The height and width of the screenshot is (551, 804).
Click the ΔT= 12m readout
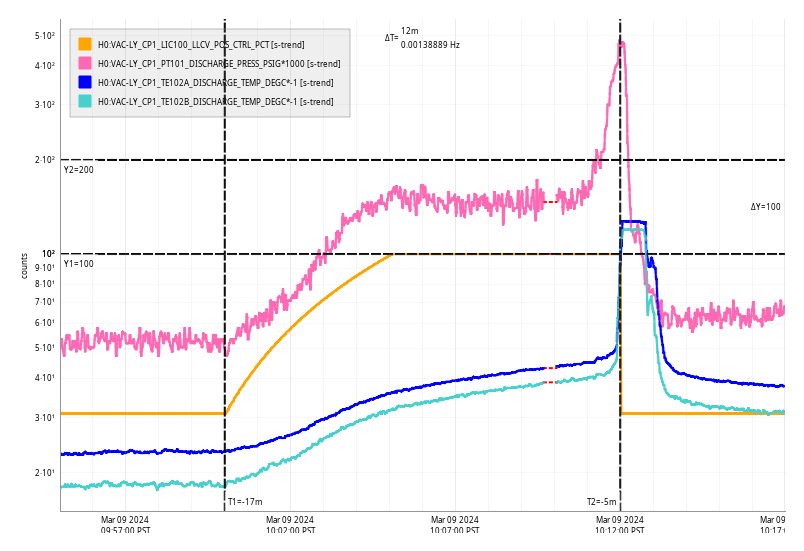click(402, 35)
